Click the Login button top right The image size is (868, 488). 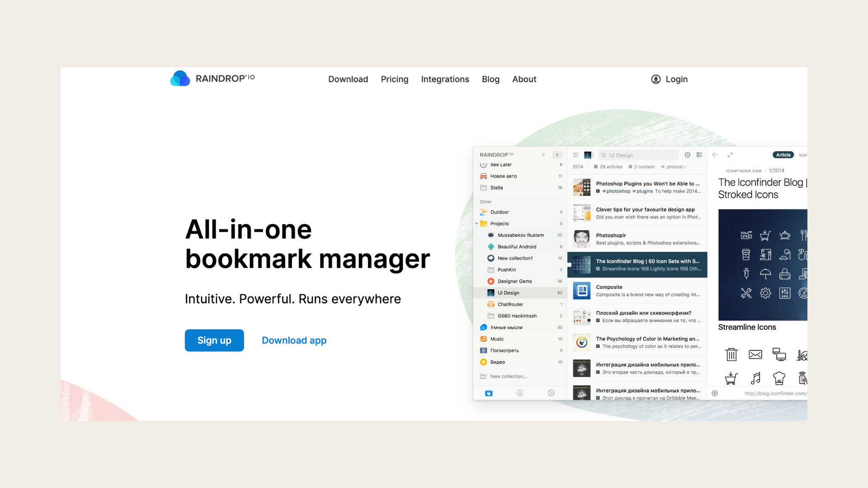point(670,79)
